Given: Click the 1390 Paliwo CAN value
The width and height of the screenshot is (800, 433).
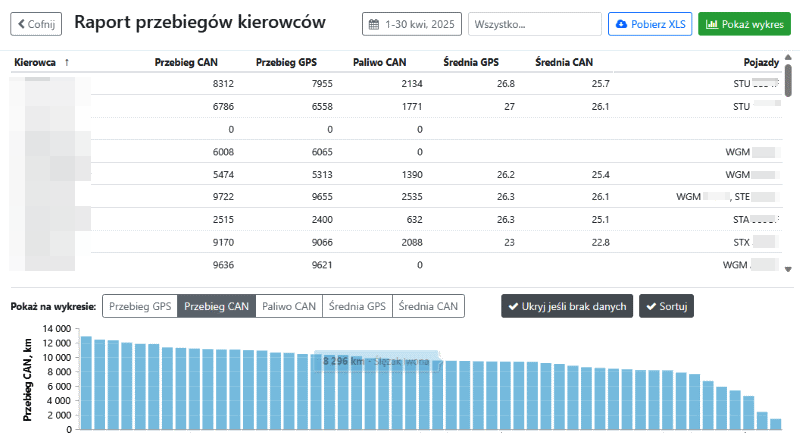Looking at the screenshot, I should tap(412, 174).
